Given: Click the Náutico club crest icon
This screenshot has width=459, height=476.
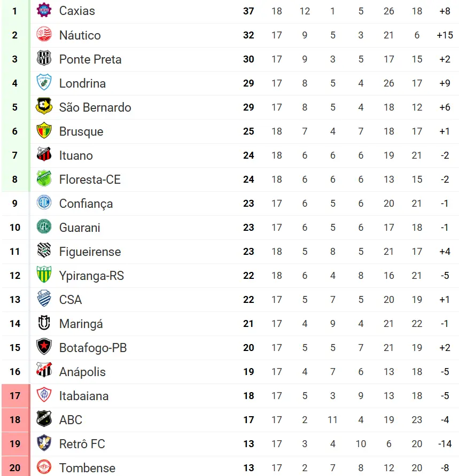Looking at the screenshot, I should 44,35.
